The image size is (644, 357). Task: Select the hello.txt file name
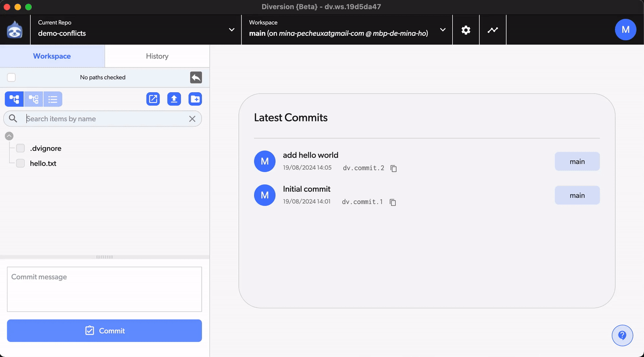pos(43,163)
